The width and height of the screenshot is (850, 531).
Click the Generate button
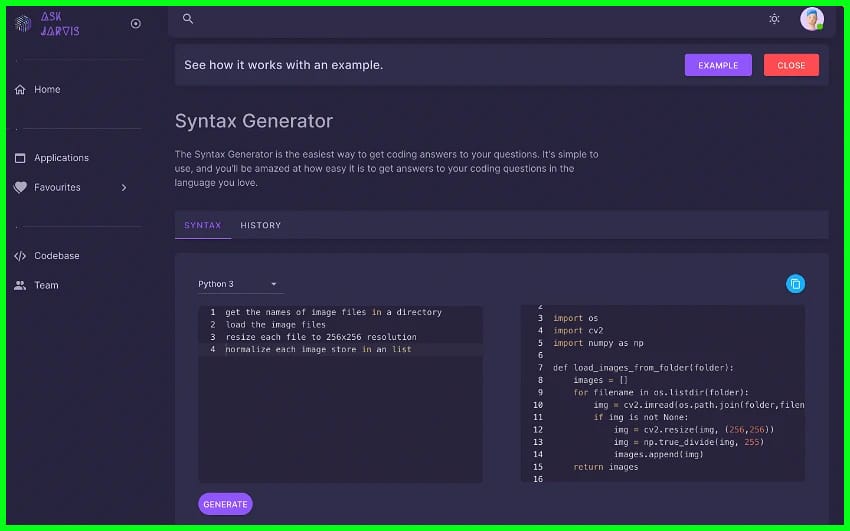[x=225, y=504]
